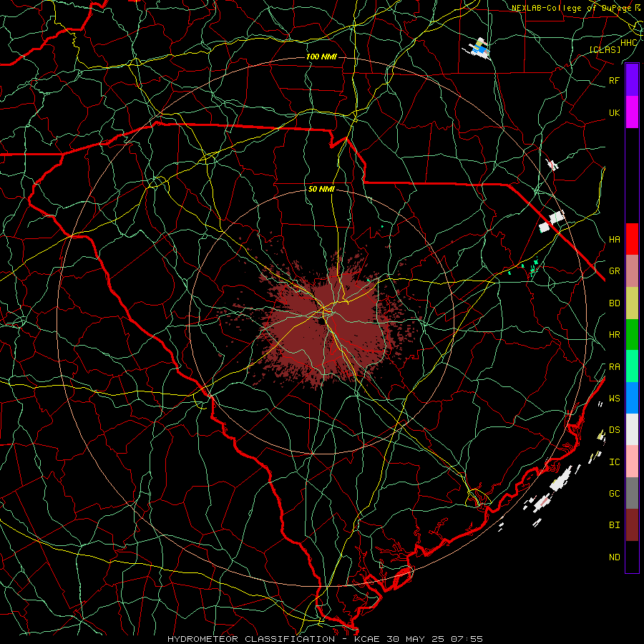
Task: Click the HR green legend swatch
Action: (632, 335)
